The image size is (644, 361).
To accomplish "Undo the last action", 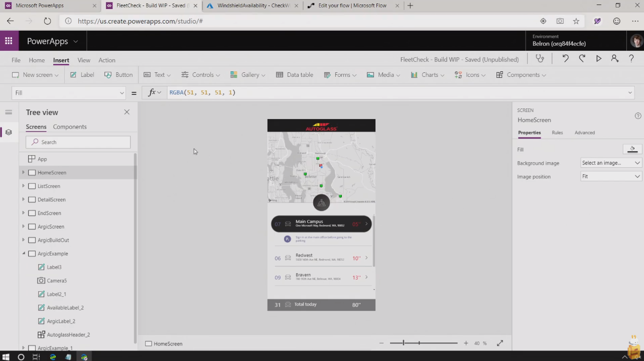I will (565, 59).
